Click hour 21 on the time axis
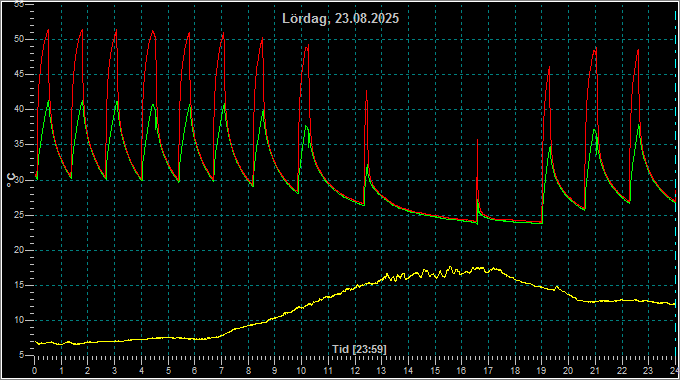Image resolution: width=680 pixels, height=380 pixels. tap(595, 371)
